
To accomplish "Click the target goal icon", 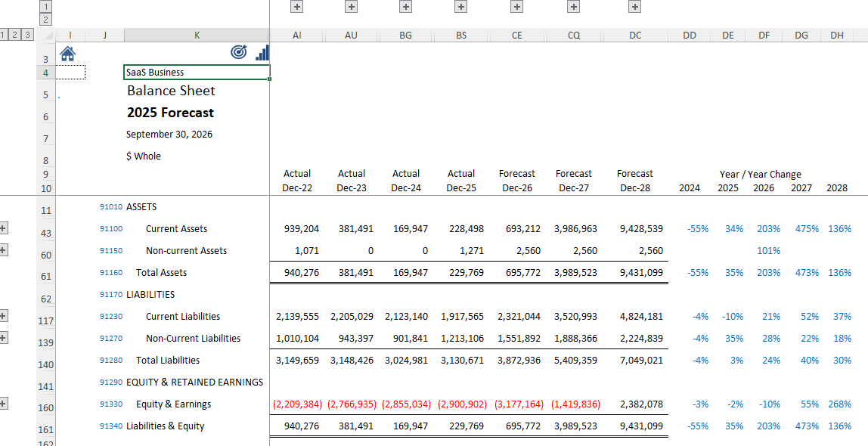I will click(x=239, y=53).
